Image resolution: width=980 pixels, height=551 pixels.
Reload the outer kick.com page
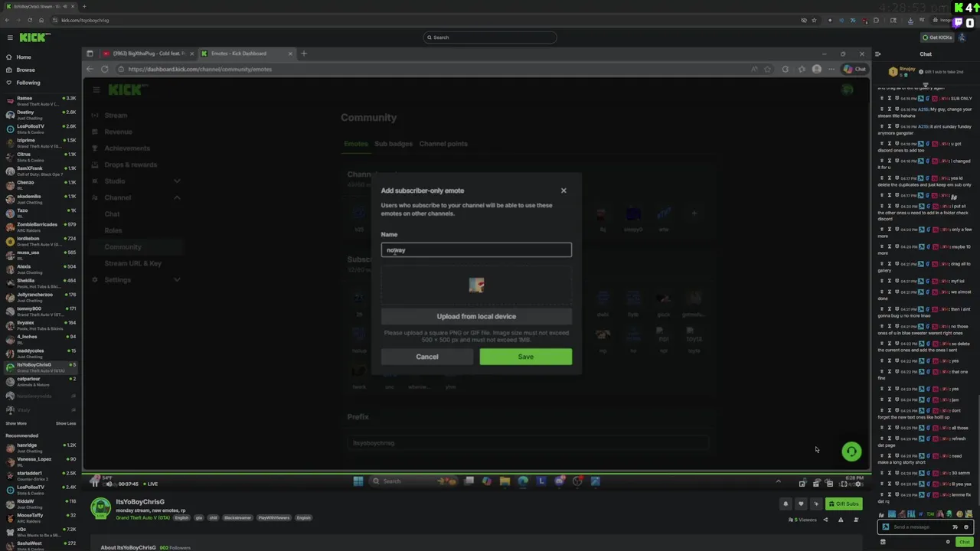point(30,21)
